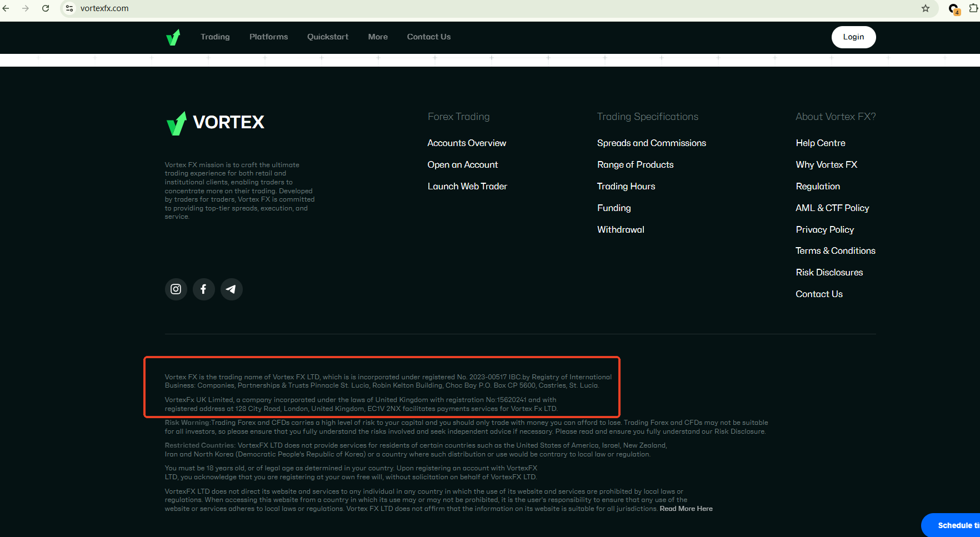Viewport: 980px width, 537px height.
Task: Click Read More Here disclaimer link
Action: pos(686,509)
